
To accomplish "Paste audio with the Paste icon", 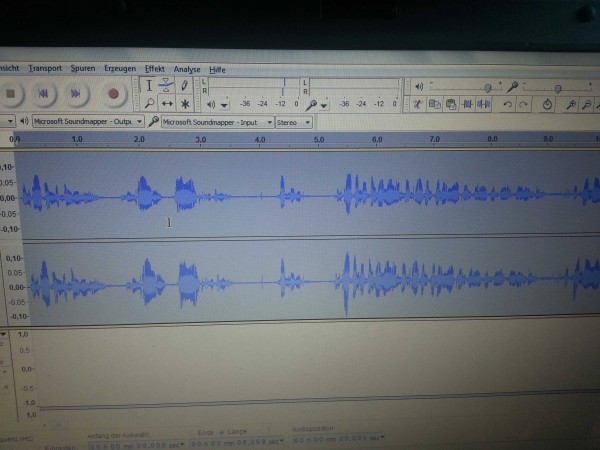I will tap(451, 104).
